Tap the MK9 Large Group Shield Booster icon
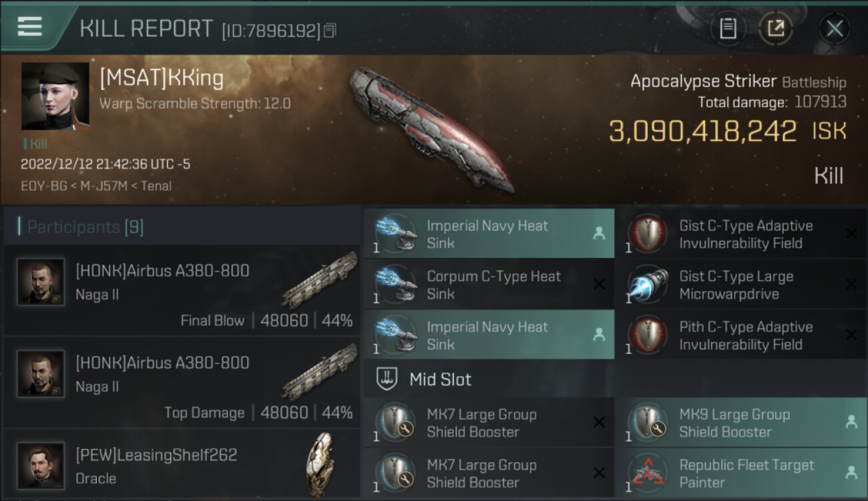Image resolution: width=868 pixels, height=501 pixels. [648, 423]
